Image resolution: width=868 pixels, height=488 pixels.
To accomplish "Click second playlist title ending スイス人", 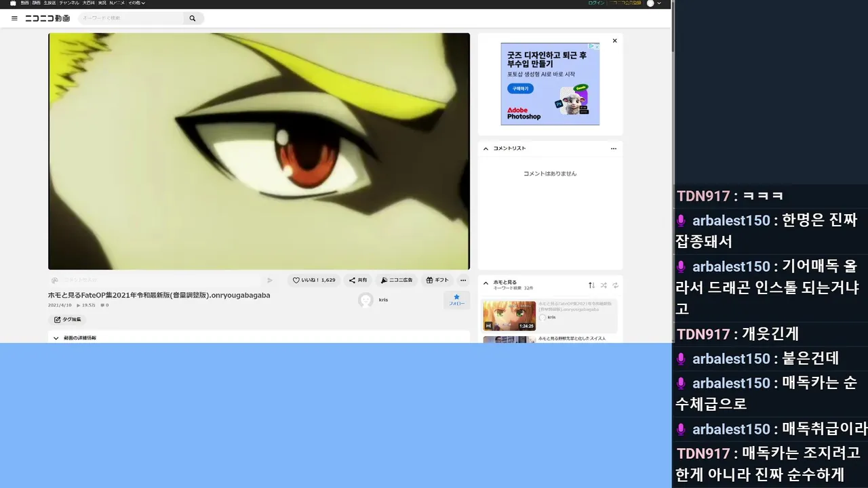I will [x=572, y=338].
